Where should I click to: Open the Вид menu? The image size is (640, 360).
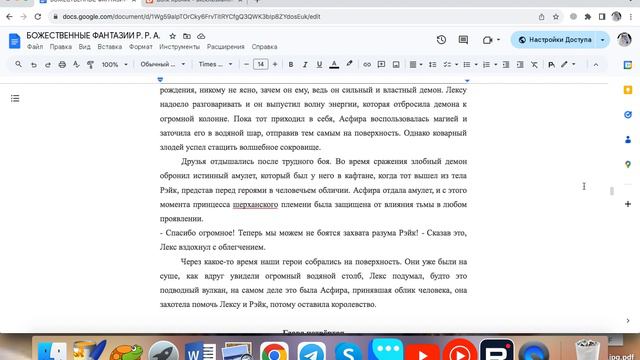84,47
